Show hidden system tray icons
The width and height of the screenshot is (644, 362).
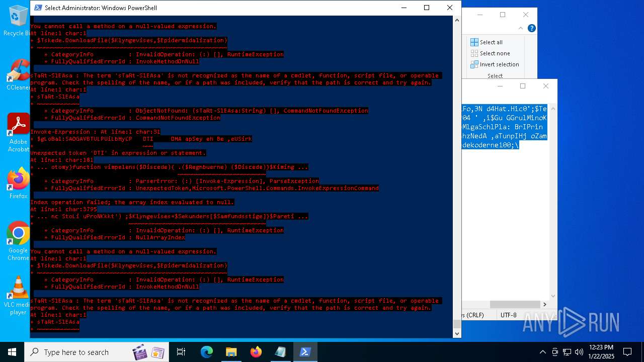542,352
